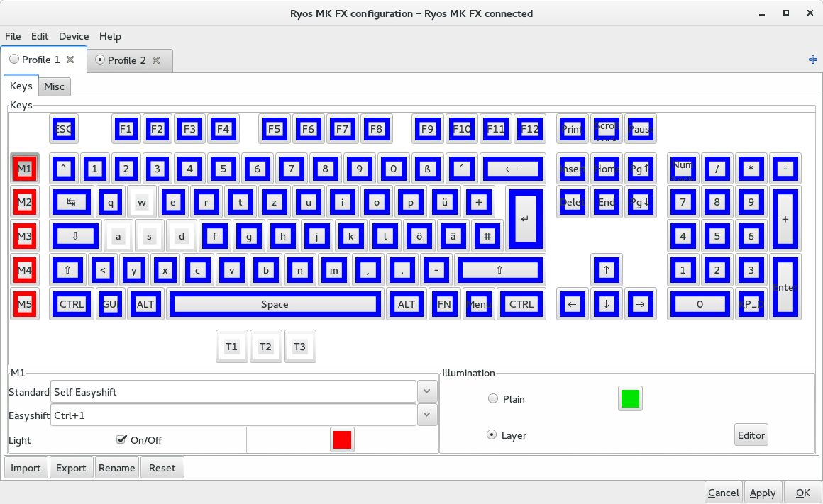Open the Device menu
Image resolution: width=823 pixels, height=504 pixels.
click(74, 36)
